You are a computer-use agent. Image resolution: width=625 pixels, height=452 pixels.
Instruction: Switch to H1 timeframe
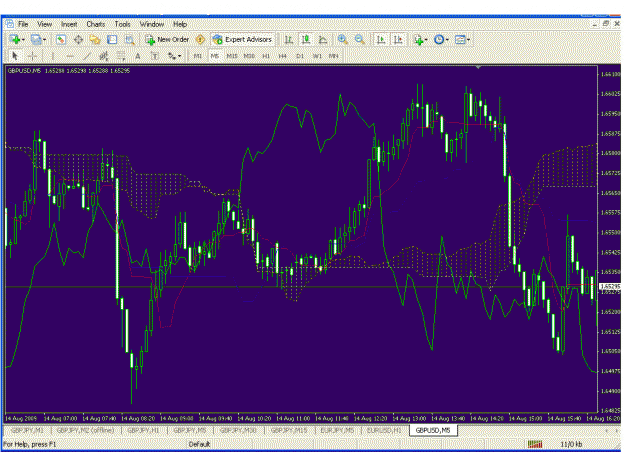tap(266, 56)
